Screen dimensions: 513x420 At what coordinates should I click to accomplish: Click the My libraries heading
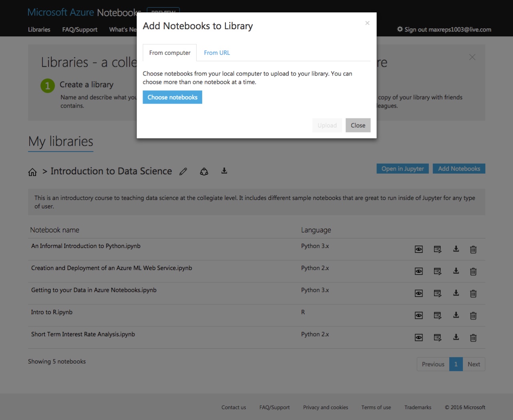61,142
